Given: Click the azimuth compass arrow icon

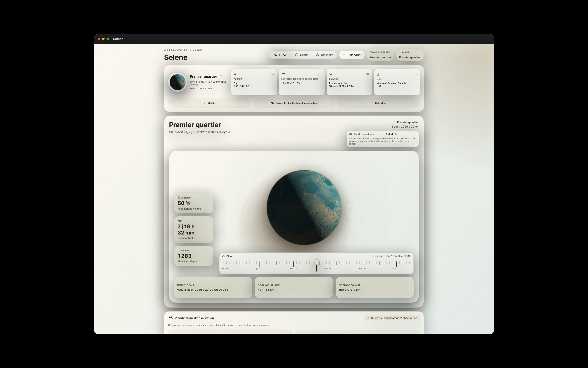Looking at the screenshot, I should (235, 74).
